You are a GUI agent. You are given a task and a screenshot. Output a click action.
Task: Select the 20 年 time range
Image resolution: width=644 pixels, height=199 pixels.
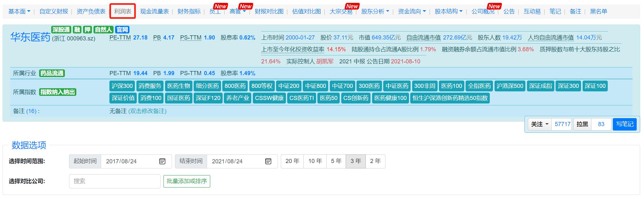coord(292,161)
